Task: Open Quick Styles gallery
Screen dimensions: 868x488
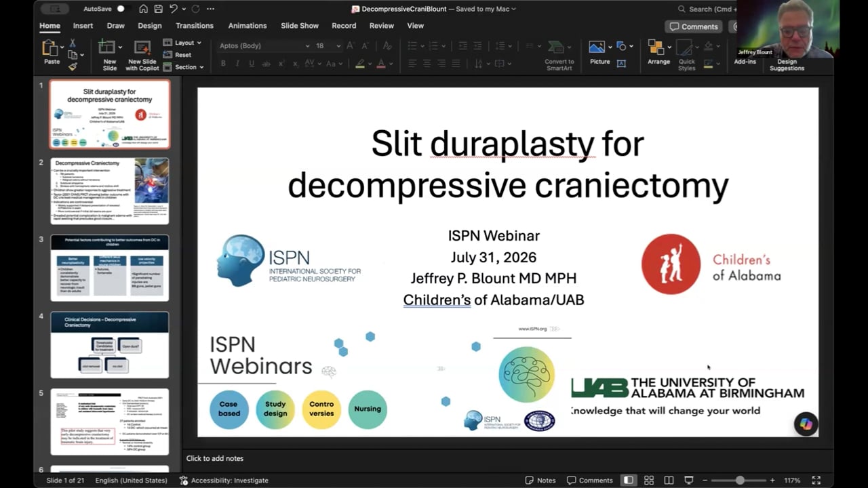Action: point(686,56)
